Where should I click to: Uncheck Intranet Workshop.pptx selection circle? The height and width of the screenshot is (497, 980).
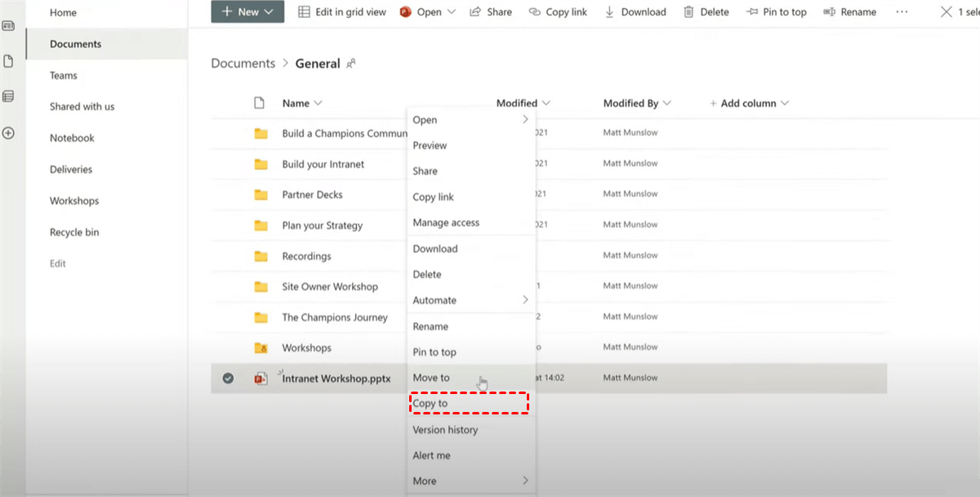pyautogui.click(x=229, y=378)
